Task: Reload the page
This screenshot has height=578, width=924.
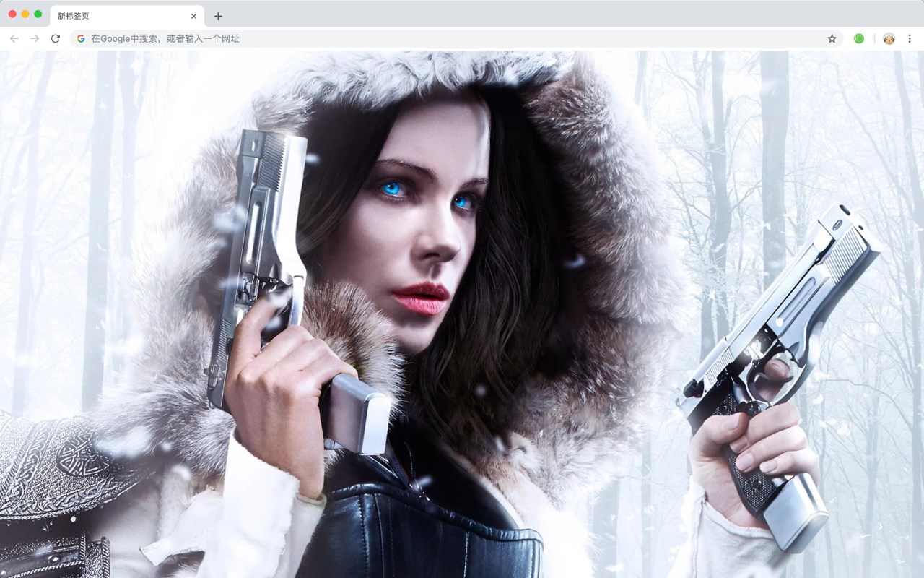Action: [56, 38]
